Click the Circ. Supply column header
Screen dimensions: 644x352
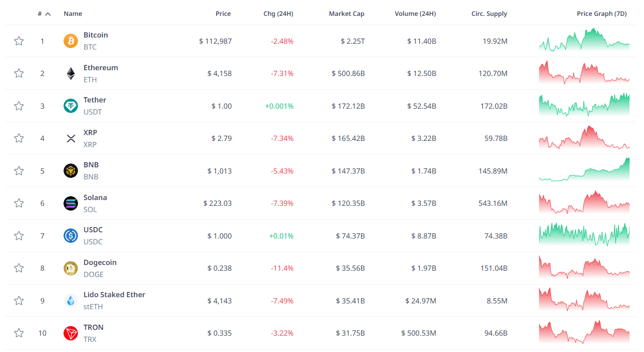tap(489, 14)
